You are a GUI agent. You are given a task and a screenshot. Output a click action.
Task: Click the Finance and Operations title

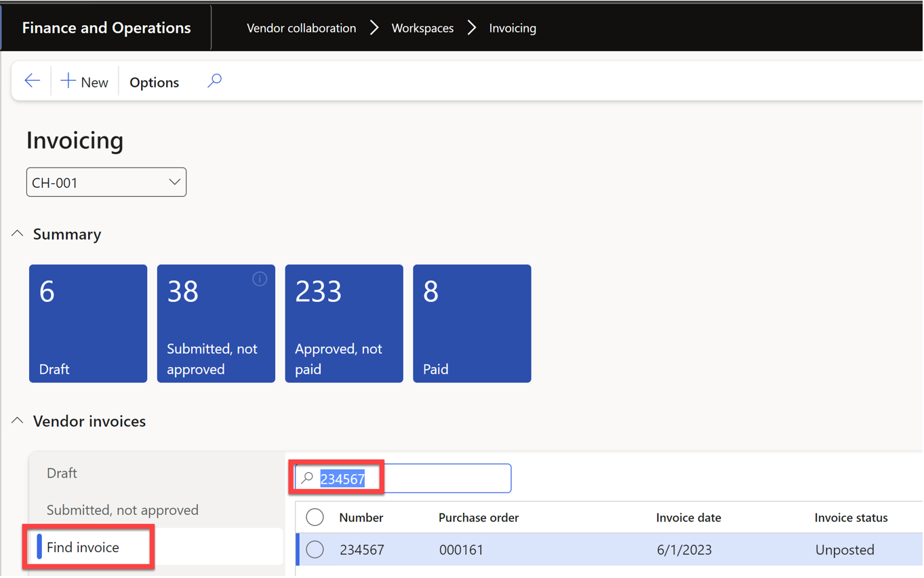106,28
